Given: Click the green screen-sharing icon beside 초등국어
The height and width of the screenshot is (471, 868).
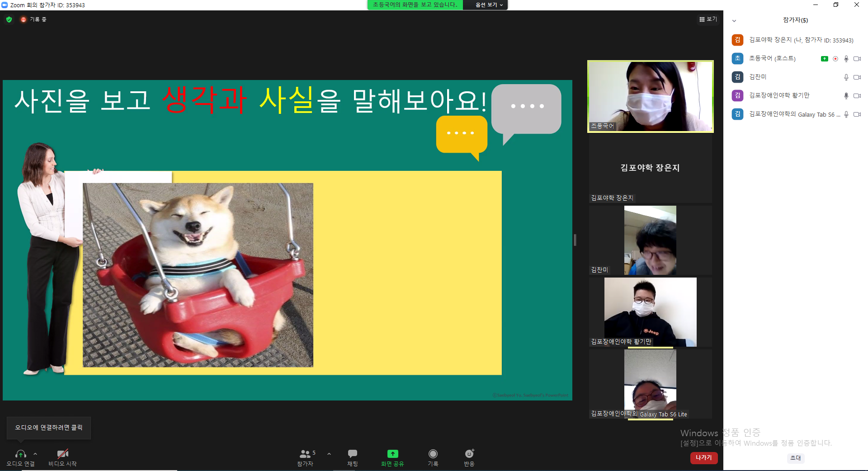Looking at the screenshot, I should pos(825,59).
